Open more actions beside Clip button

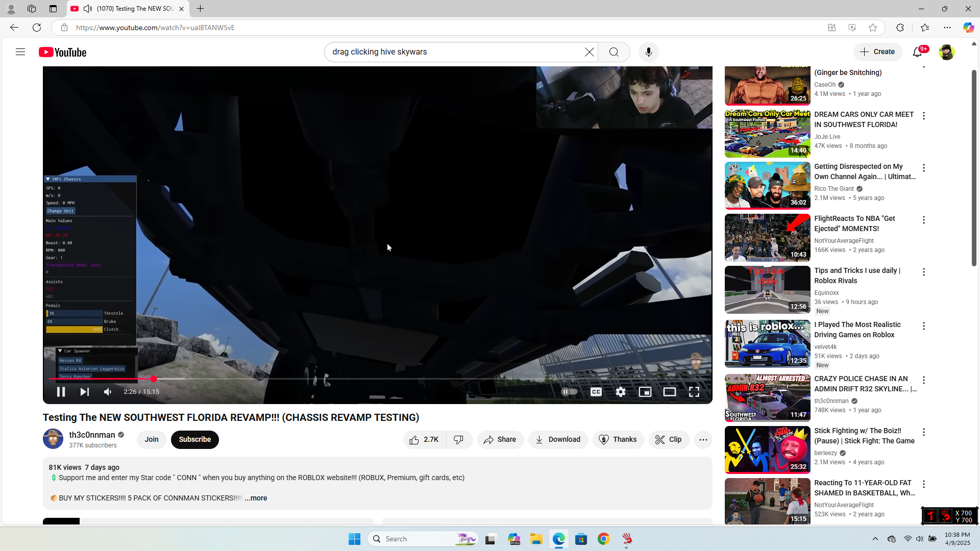click(x=703, y=440)
